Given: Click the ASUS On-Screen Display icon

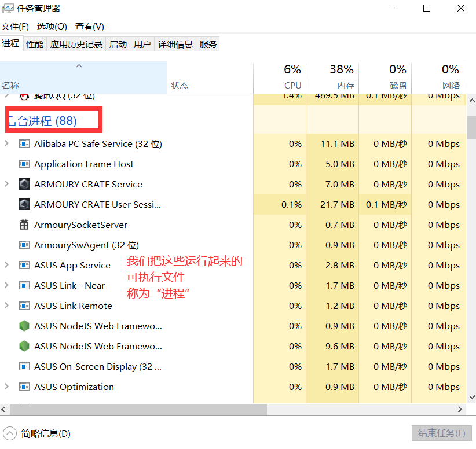Looking at the screenshot, I should pos(24,366).
